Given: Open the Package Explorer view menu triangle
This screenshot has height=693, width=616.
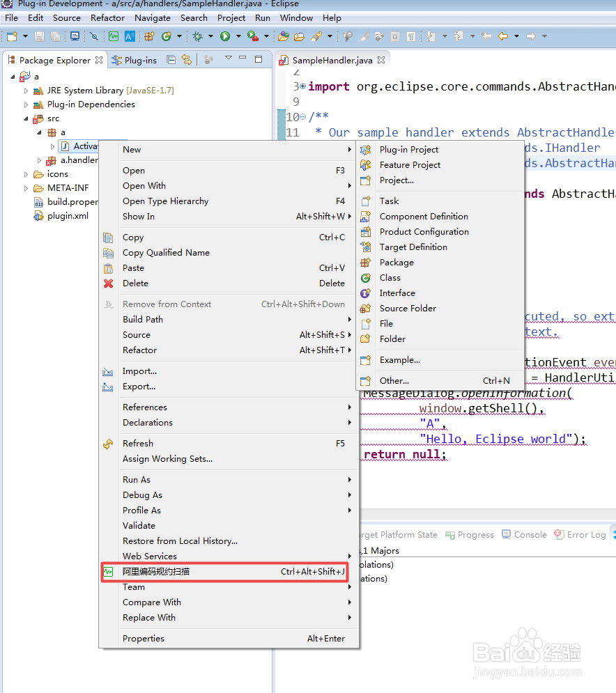Looking at the screenshot, I should click(x=229, y=58).
